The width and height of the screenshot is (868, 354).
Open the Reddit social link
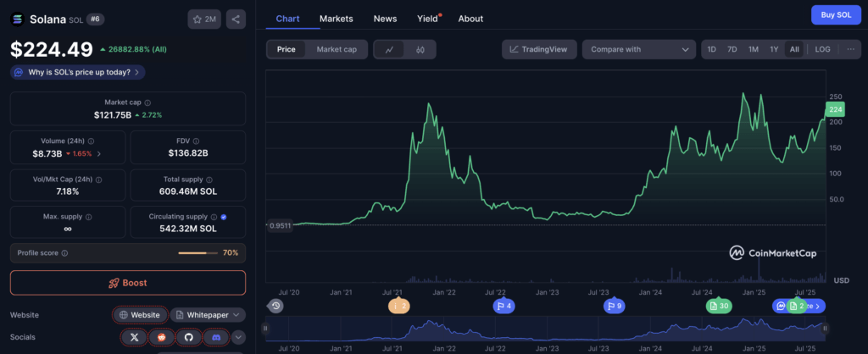pos(161,337)
